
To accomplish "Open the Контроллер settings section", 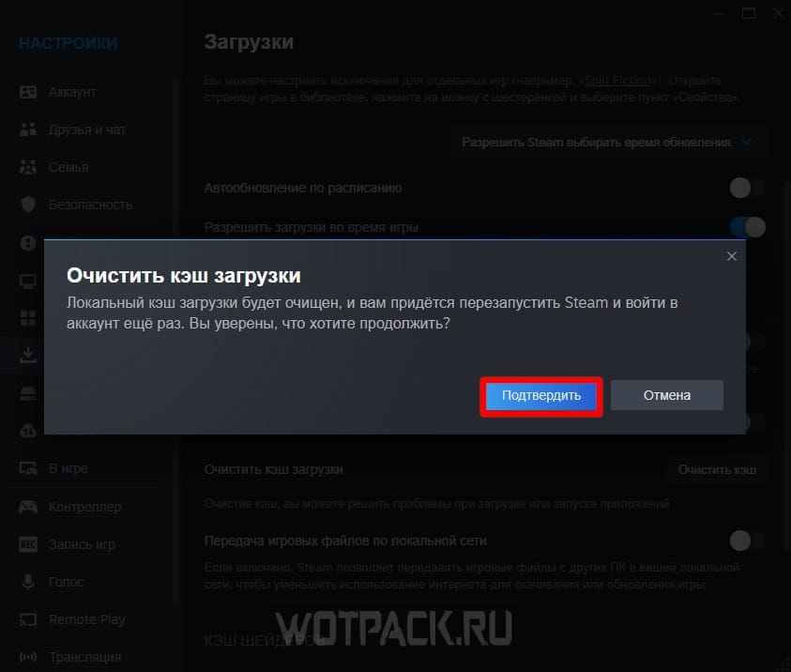I will click(x=84, y=507).
